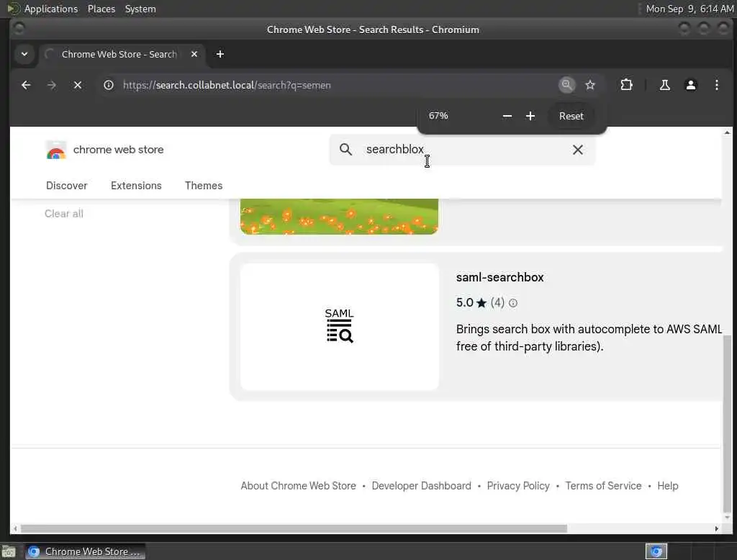Click the forward navigation arrow
This screenshot has width=737, height=560.
click(x=52, y=85)
